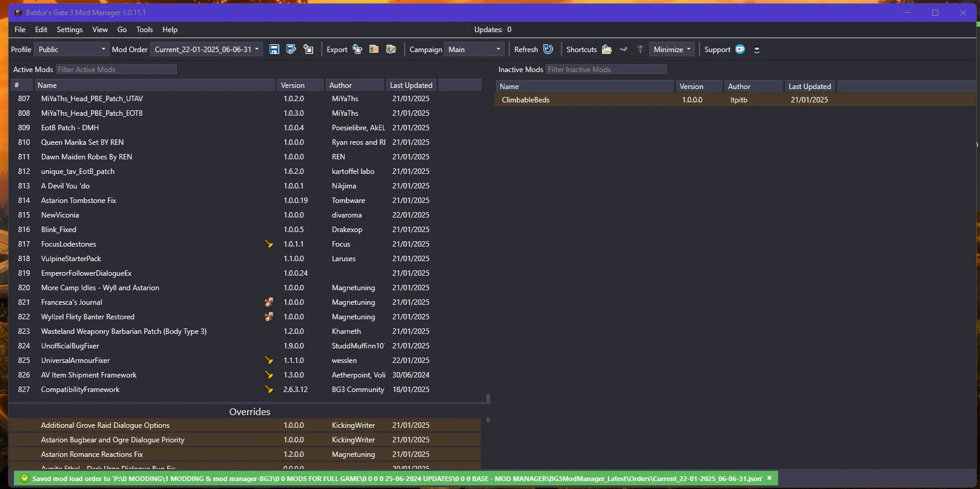Select Dawn Maiden Robes By REN mod
The width and height of the screenshot is (980, 489).
pyautogui.click(x=245, y=156)
